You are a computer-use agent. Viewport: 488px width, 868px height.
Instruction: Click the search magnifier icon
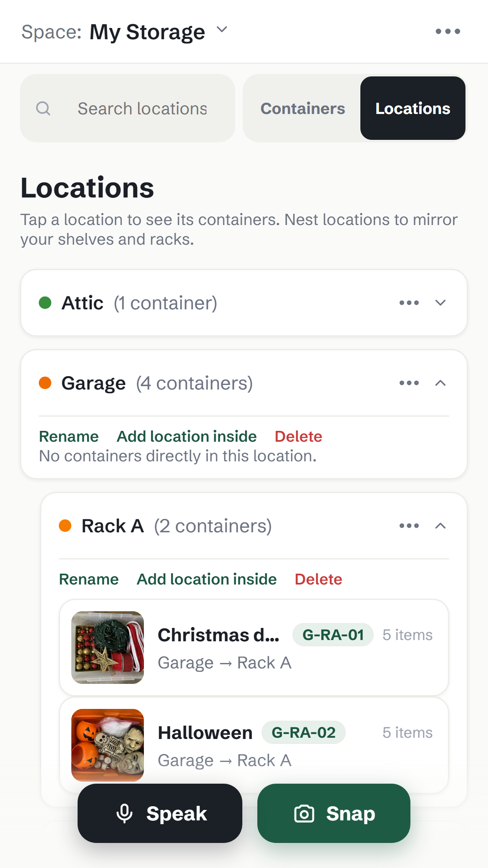43,109
